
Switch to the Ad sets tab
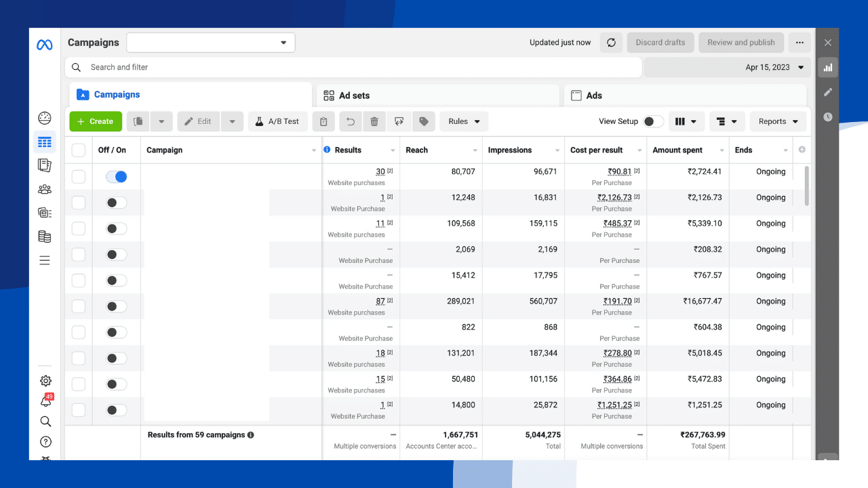click(x=437, y=96)
